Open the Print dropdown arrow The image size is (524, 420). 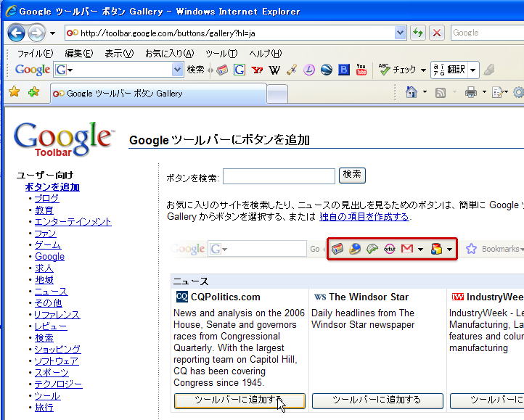click(484, 91)
